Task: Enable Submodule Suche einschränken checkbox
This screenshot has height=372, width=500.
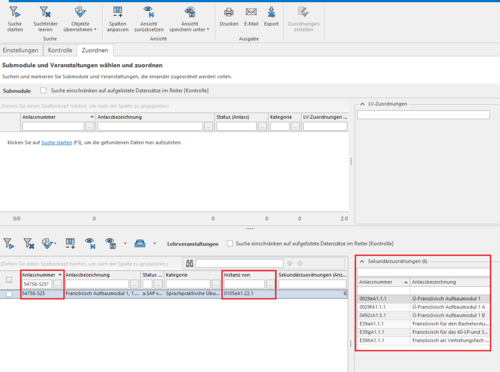Action: click(43, 90)
